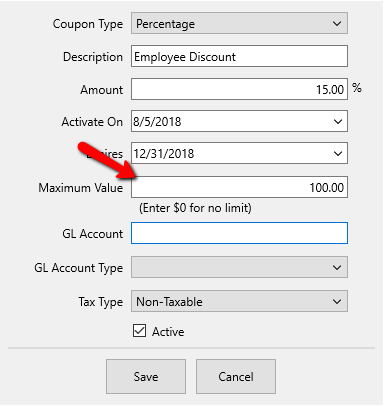Open the Expires date dropdown
The image size is (385, 406).
click(239, 153)
